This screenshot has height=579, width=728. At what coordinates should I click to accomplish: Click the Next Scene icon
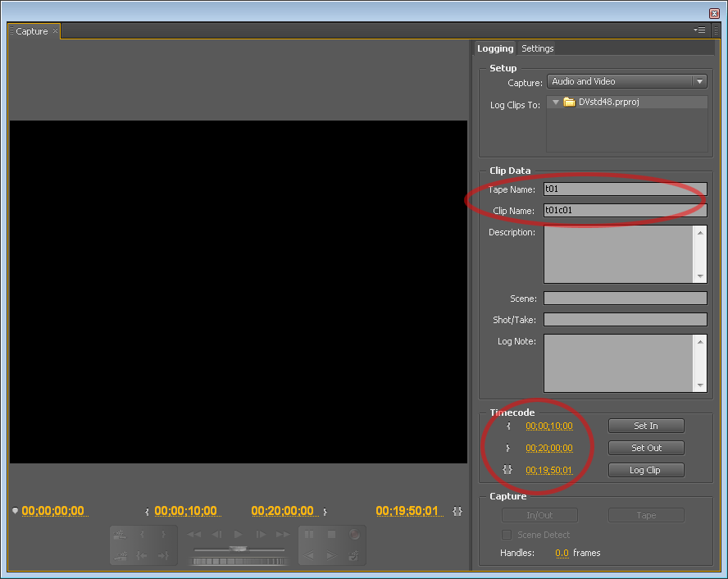tap(331, 555)
